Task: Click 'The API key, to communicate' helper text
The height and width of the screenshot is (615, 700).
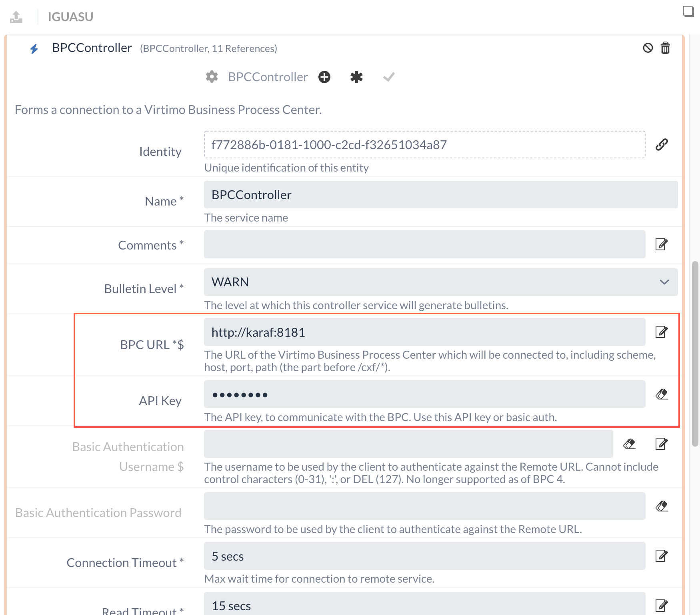Action: coord(380,417)
